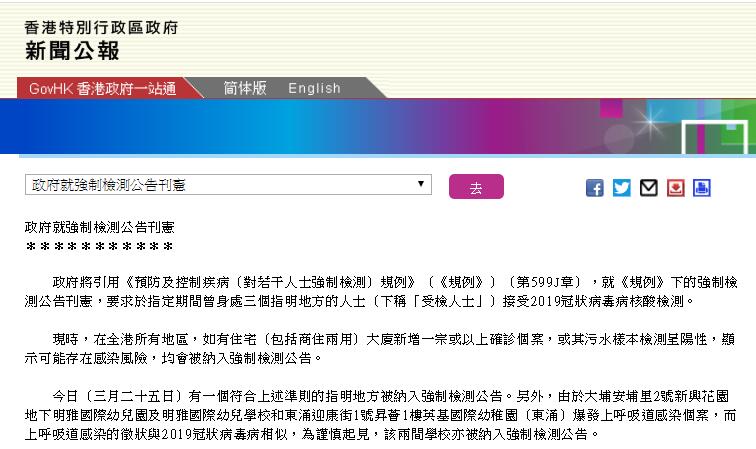Share this press release on Facebook

click(x=595, y=188)
